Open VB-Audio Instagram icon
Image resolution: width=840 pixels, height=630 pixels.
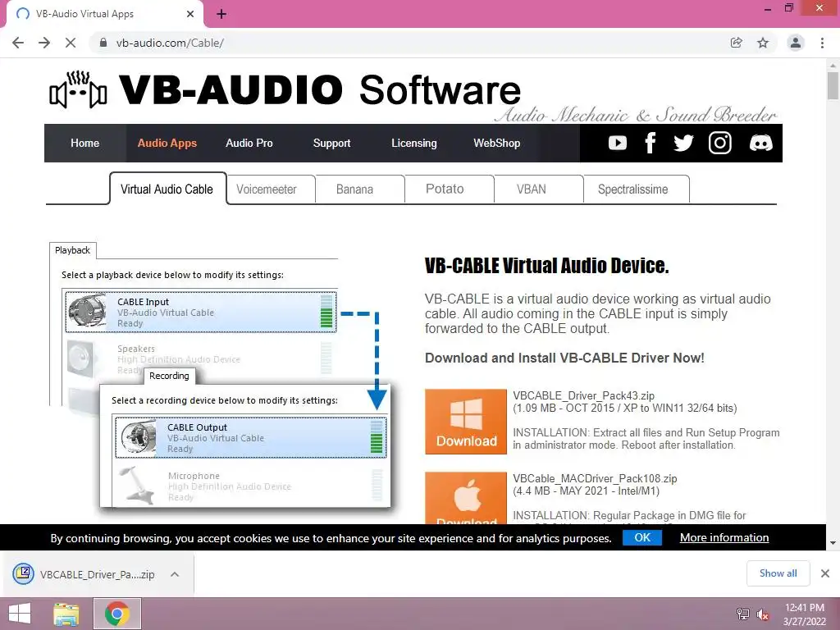click(x=720, y=143)
